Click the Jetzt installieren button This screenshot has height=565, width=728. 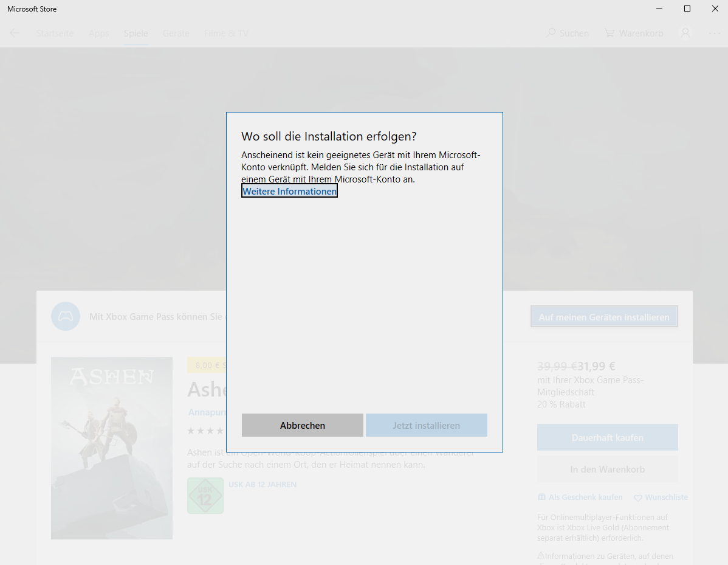point(426,425)
